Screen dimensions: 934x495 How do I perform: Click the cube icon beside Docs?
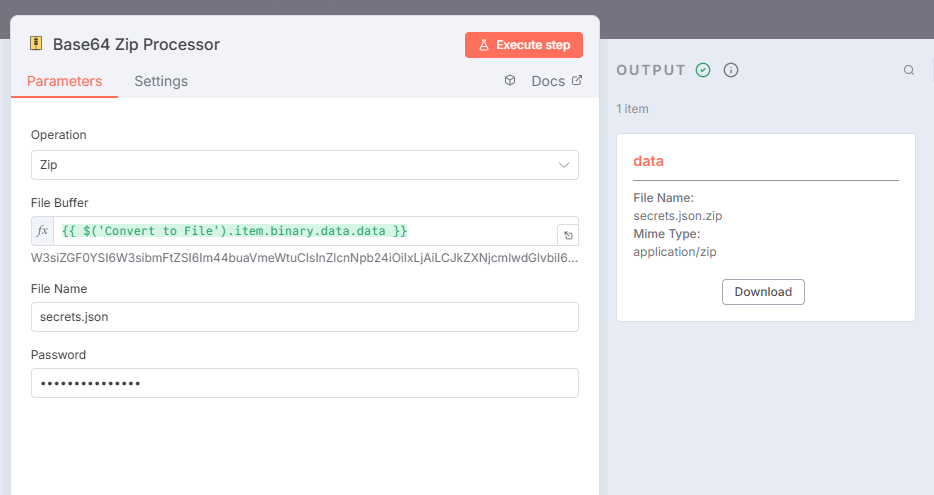(x=510, y=80)
